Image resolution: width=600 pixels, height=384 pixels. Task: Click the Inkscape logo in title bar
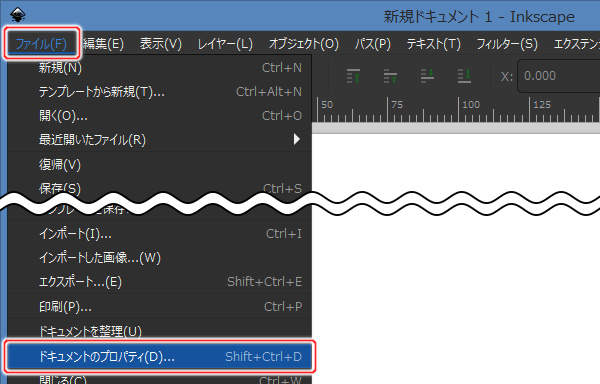click(18, 15)
